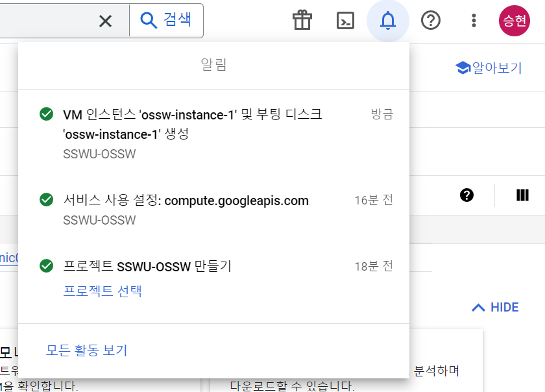Open the column display options icon
545x392 pixels.
click(522, 195)
